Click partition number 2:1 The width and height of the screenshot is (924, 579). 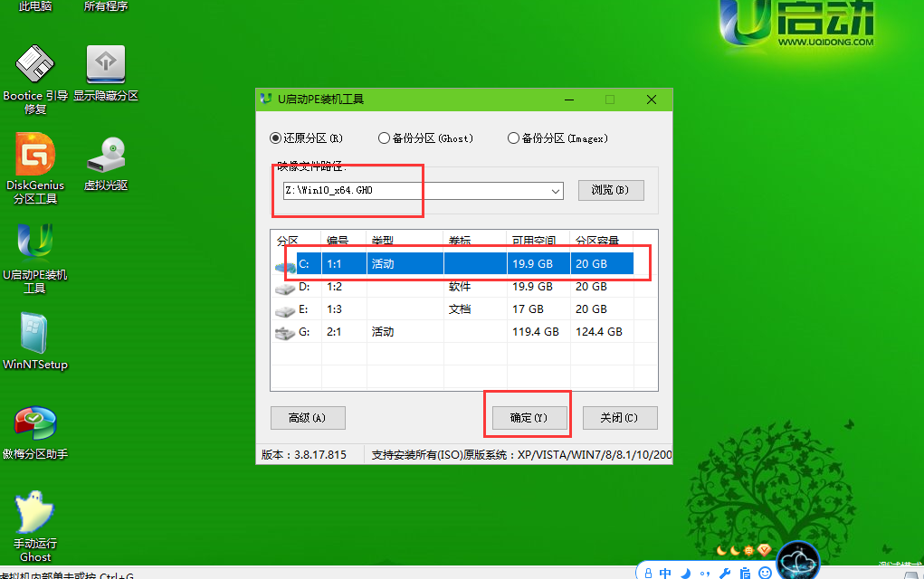click(334, 332)
